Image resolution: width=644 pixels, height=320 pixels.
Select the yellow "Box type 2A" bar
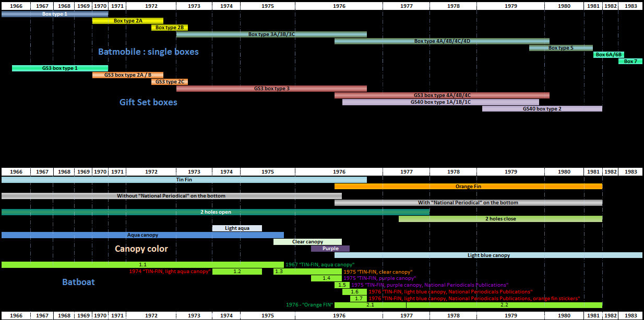pos(128,21)
